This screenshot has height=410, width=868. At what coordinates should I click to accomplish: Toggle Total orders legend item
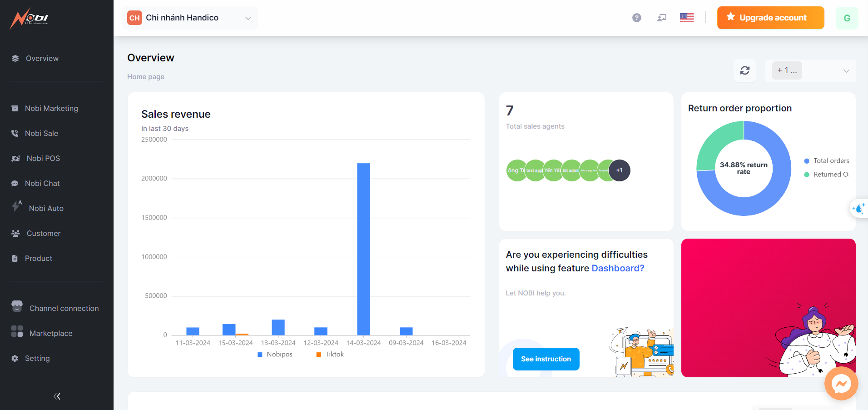click(x=826, y=161)
